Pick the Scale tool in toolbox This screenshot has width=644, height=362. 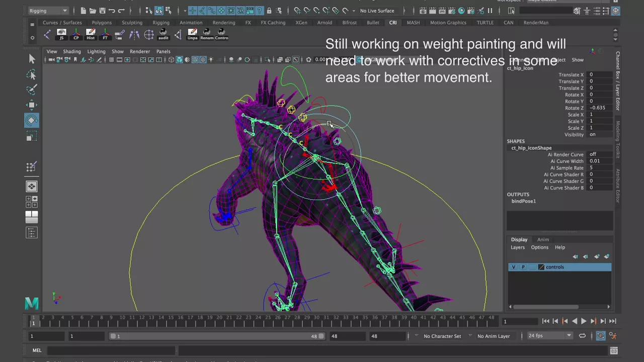point(31,137)
